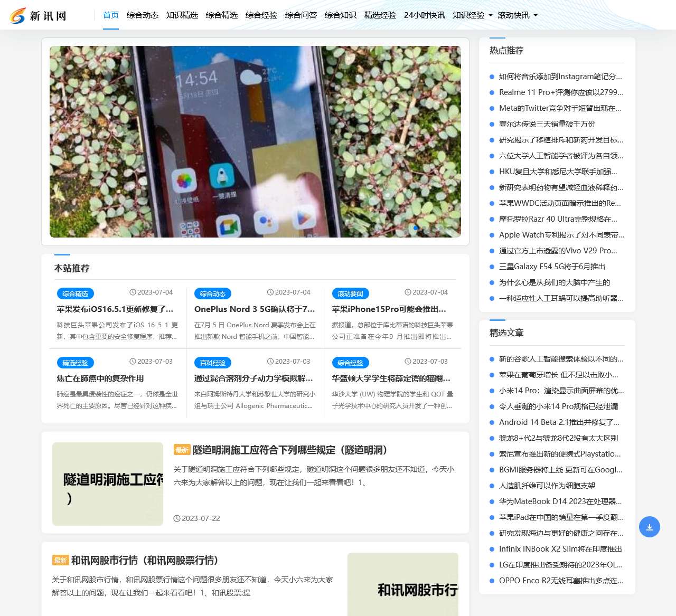Open hot link Realme 11 Pro+评测

coord(561,92)
